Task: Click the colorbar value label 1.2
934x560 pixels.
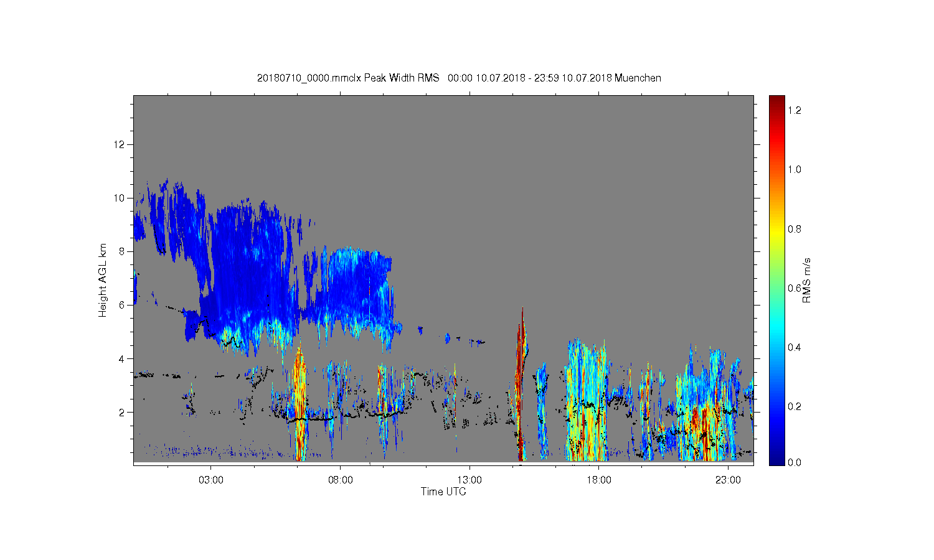Action: pyautogui.click(x=795, y=110)
